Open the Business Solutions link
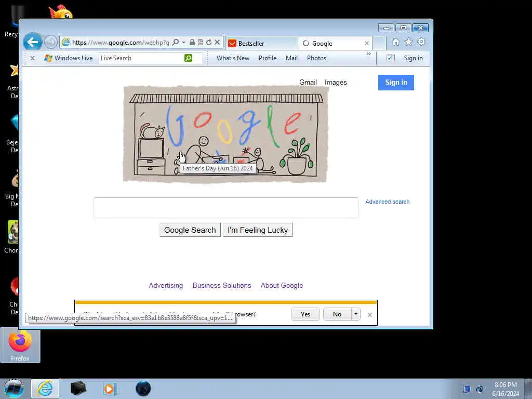532x399 pixels. coord(222,286)
